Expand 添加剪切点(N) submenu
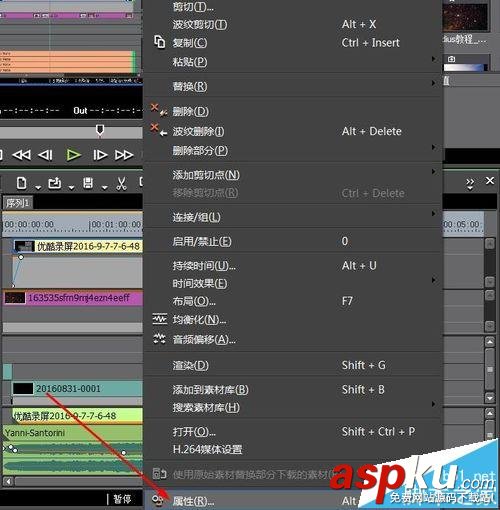The image size is (500, 510). pos(293,175)
